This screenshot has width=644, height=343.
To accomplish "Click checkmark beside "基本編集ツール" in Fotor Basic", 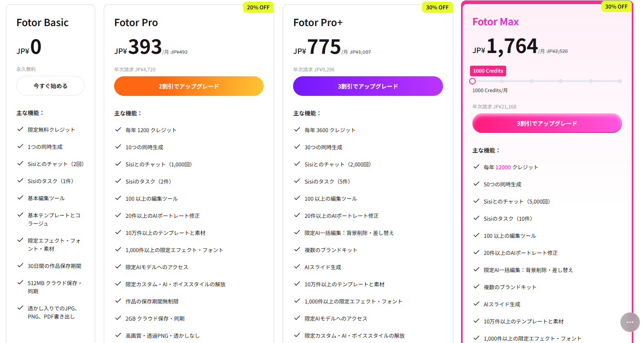I will (20, 198).
